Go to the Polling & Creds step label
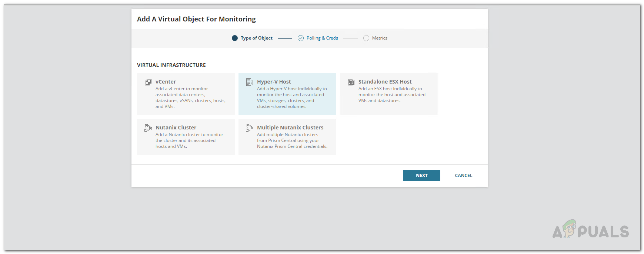 pyautogui.click(x=322, y=38)
